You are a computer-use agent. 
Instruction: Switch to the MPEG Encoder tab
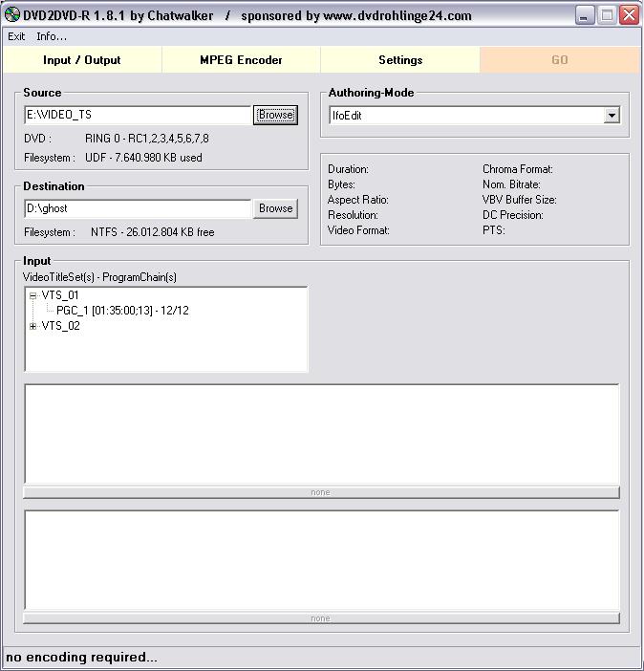coord(241,60)
